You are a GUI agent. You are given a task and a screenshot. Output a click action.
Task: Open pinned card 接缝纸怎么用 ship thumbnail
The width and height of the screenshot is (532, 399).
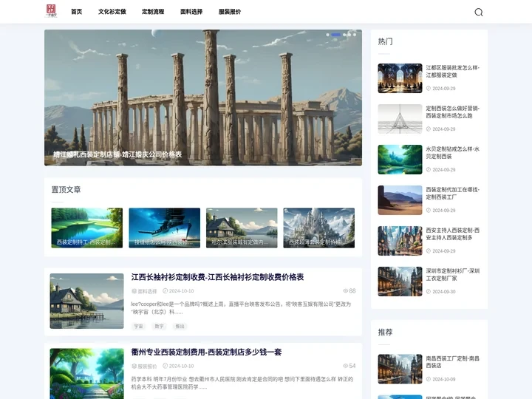click(165, 228)
